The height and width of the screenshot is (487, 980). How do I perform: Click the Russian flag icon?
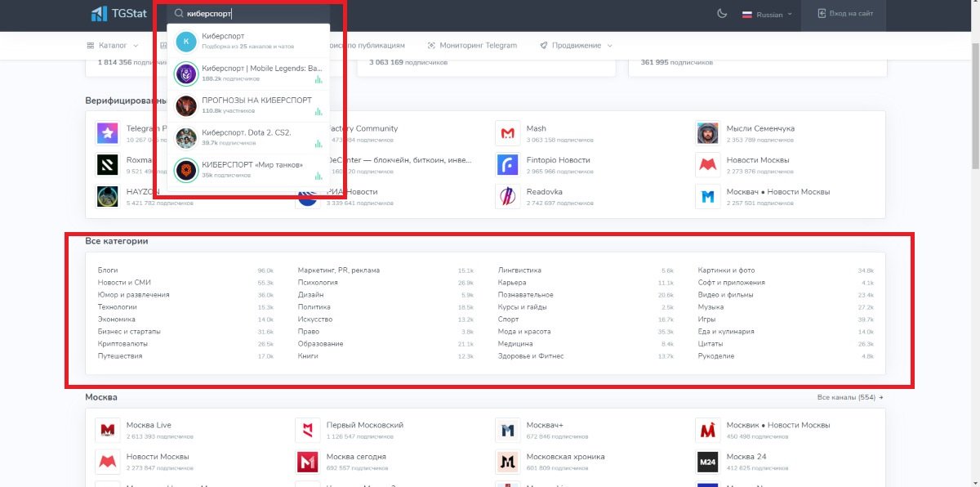pyautogui.click(x=746, y=15)
